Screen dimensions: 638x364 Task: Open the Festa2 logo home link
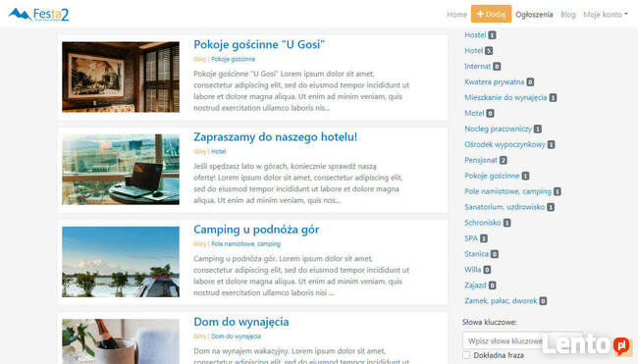click(38, 15)
